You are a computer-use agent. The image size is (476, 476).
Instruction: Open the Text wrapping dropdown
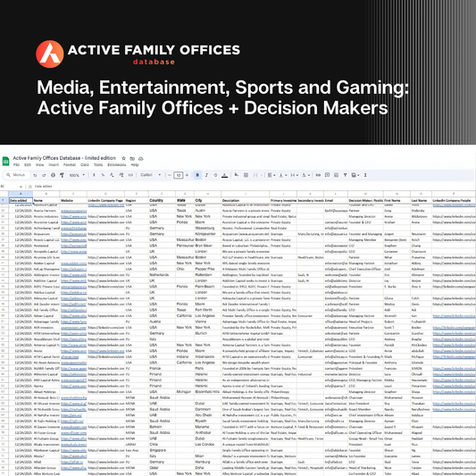point(295,175)
